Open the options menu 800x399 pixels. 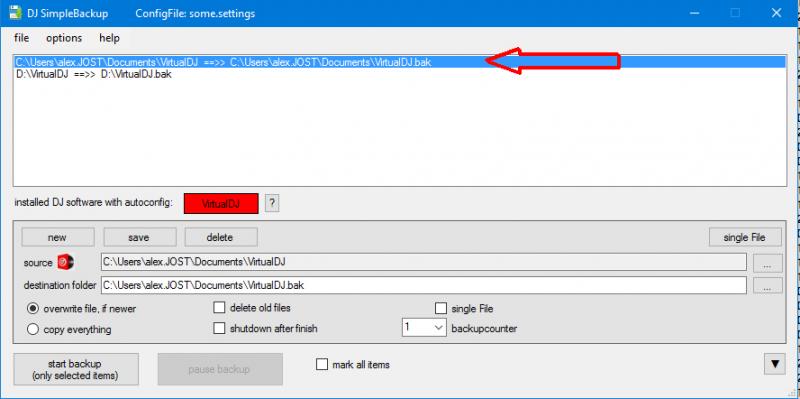point(64,38)
